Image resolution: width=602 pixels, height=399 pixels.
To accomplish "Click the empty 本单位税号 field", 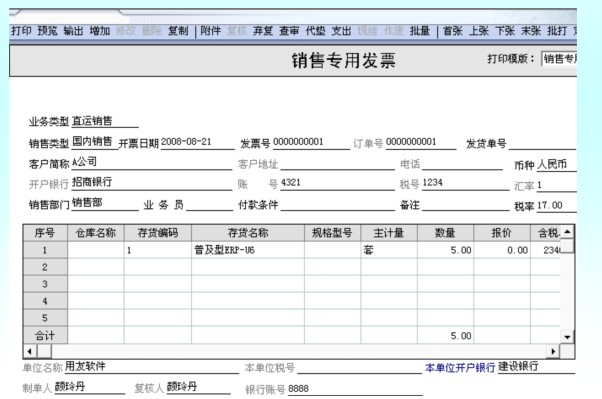I will [x=359, y=367].
